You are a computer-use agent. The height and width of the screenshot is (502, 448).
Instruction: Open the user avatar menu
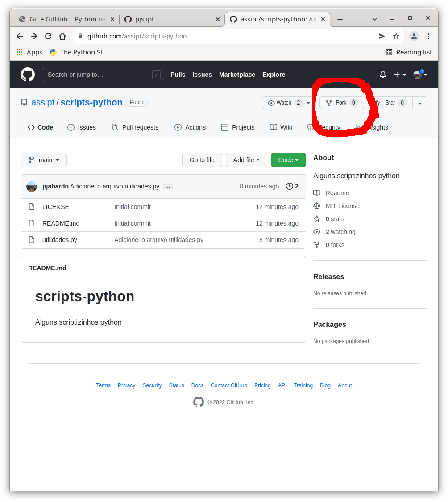pos(420,75)
